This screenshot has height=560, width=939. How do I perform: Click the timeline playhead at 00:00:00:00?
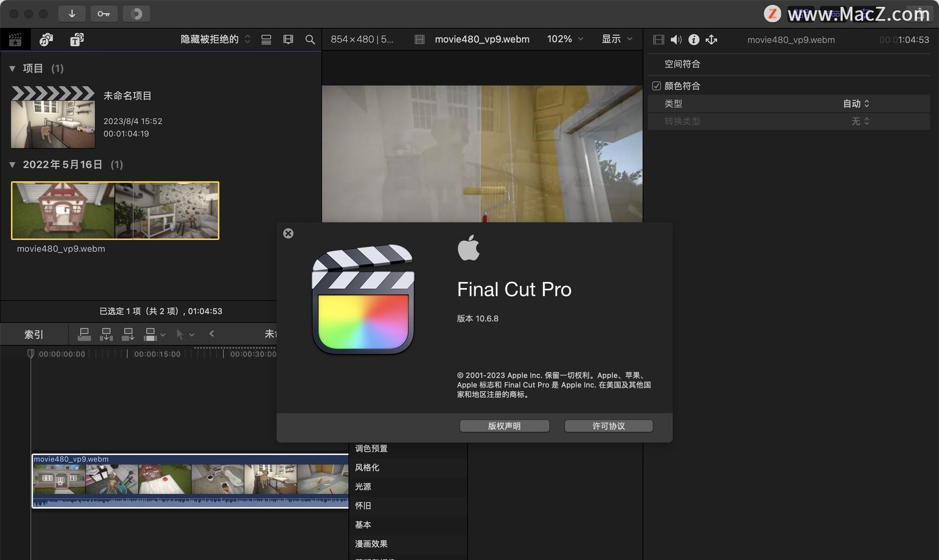pos(30,353)
